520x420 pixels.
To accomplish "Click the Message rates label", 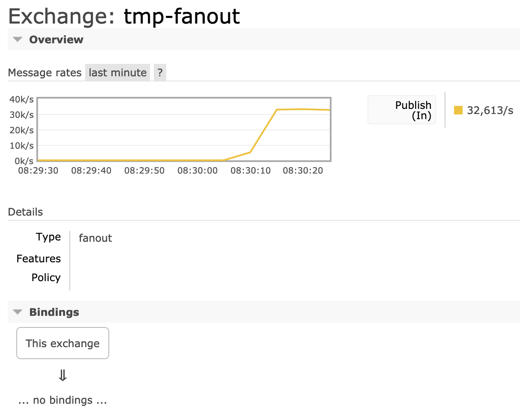I will click(x=45, y=73).
